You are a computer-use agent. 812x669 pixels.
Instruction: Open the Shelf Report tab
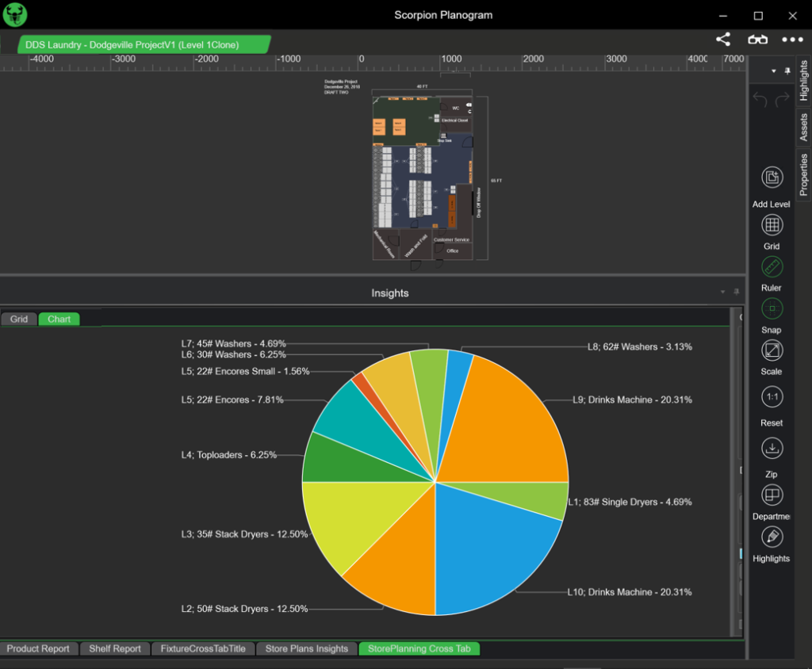coord(114,648)
